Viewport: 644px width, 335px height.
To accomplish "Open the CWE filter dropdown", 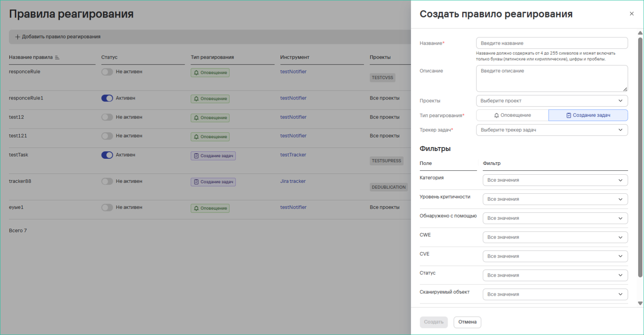I will [x=555, y=237].
